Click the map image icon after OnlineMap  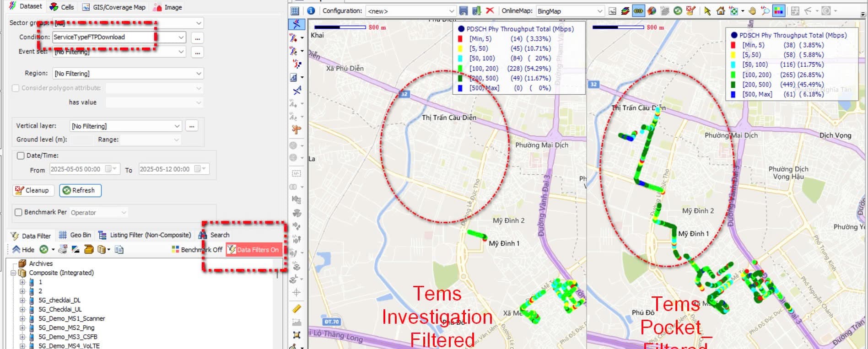tap(612, 11)
